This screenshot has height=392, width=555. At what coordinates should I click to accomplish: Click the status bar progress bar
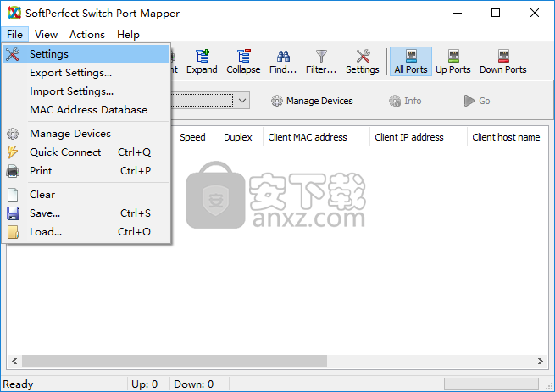point(491,384)
